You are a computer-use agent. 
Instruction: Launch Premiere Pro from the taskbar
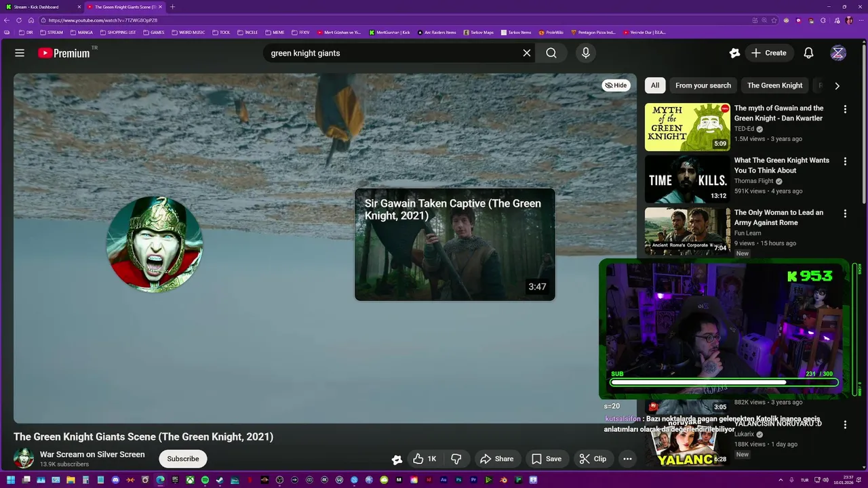(x=474, y=480)
